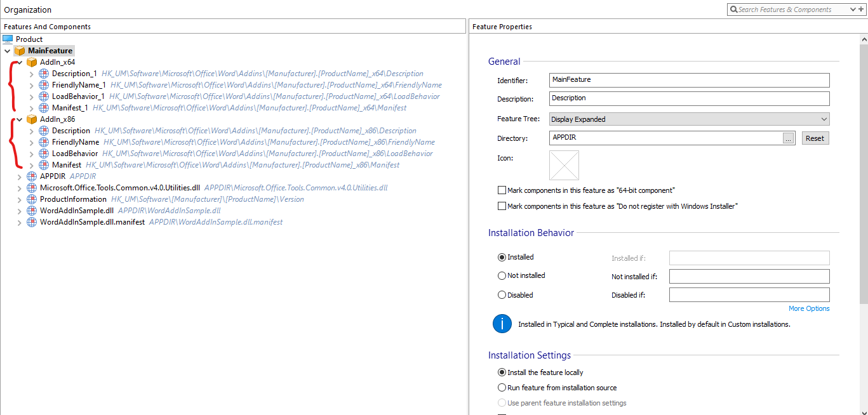
Task: Enable the "64-bit component" checkbox
Action: click(502, 190)
